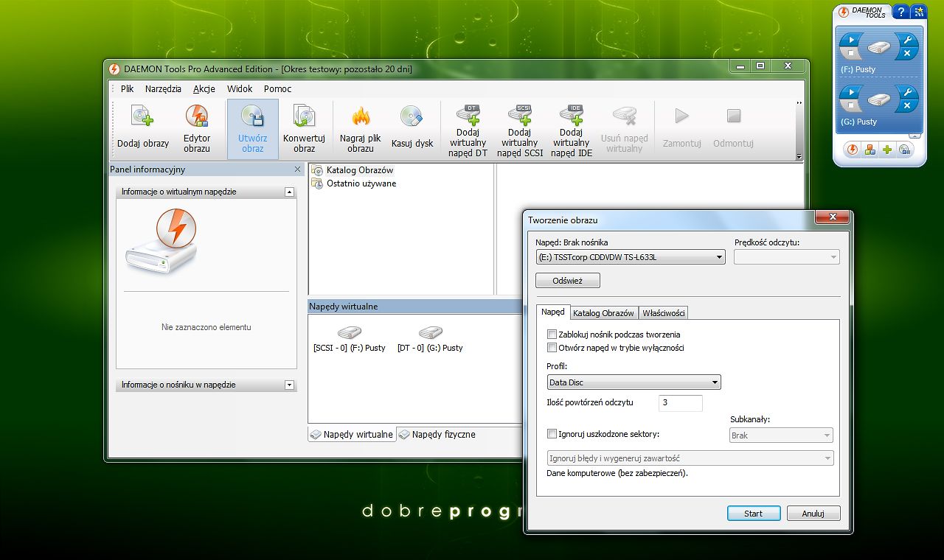Open the Napęd drive selection dropdown
The height and width of the screenshot is (560, 944).
coord(630,257)
